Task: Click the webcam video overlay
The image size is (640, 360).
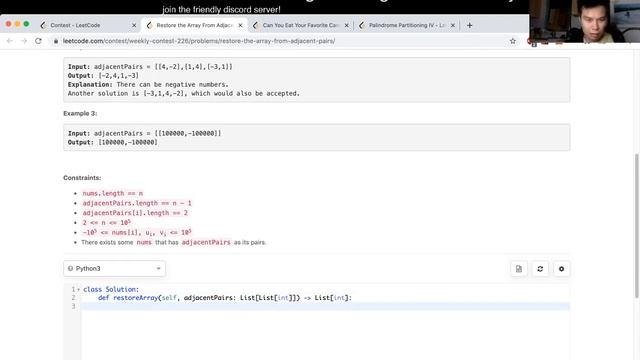Action: (x=584, y=21)
